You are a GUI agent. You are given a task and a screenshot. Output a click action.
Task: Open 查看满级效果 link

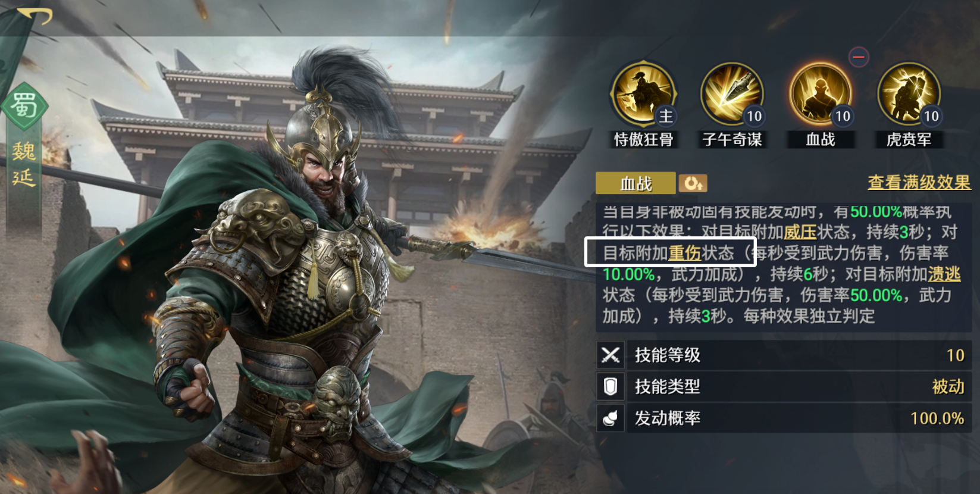coord(919,182)
